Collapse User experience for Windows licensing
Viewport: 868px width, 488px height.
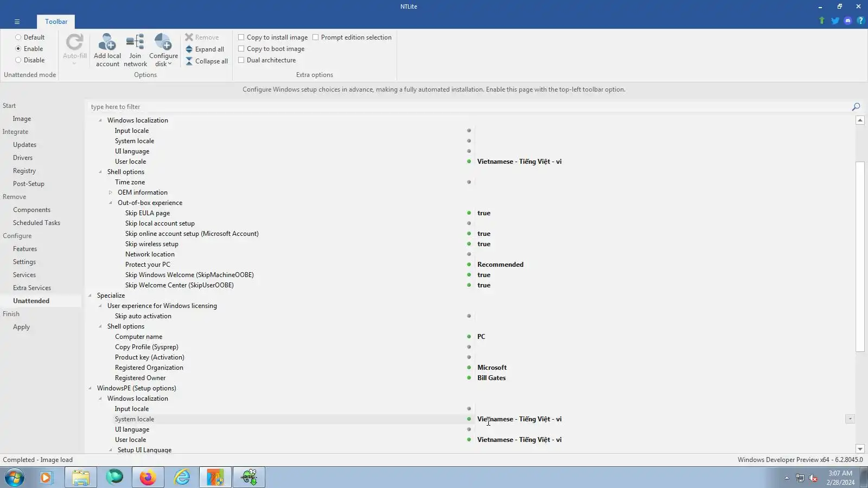(100, 306)
